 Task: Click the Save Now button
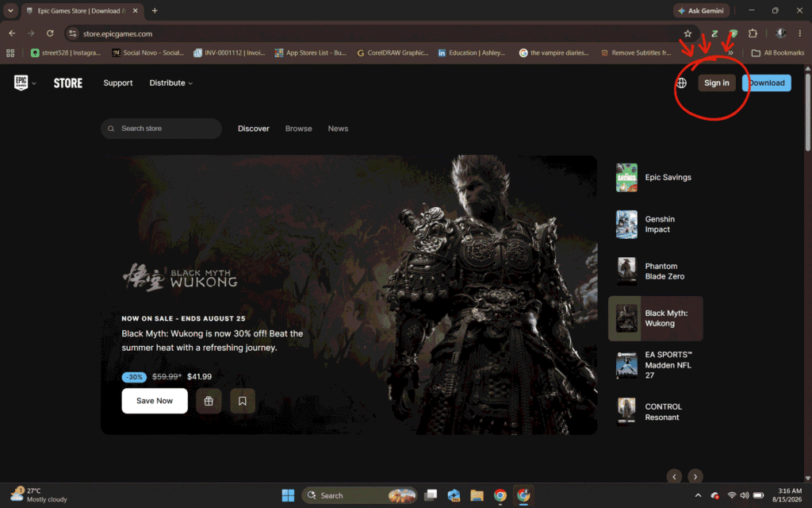point(155,401)
